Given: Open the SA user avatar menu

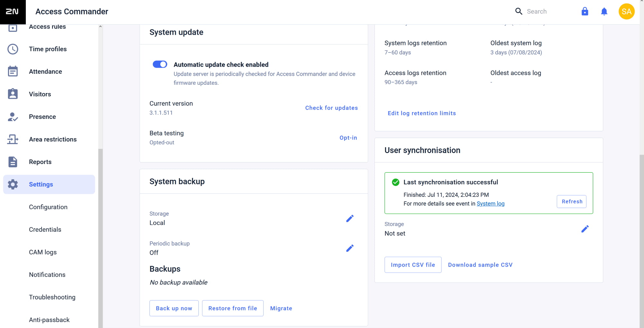Looking at the screenshot, I should click(x=626, y=12).
